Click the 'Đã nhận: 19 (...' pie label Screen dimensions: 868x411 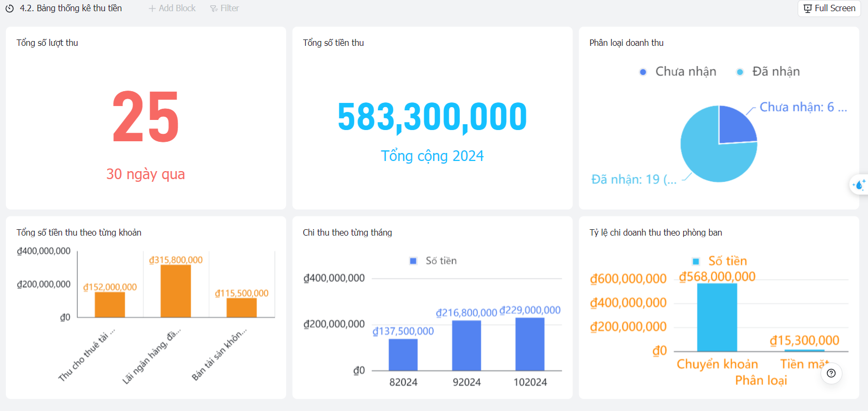point(634,180)
